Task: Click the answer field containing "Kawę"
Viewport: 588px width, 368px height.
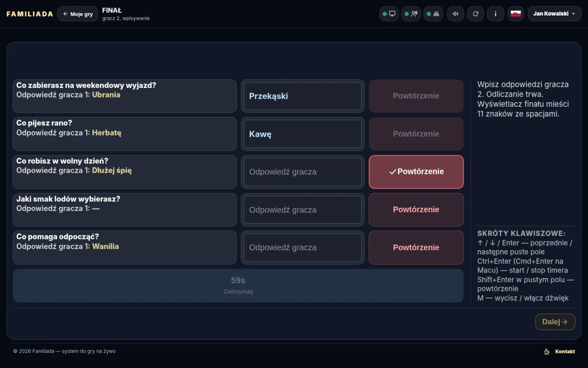Action: [302, 134]
